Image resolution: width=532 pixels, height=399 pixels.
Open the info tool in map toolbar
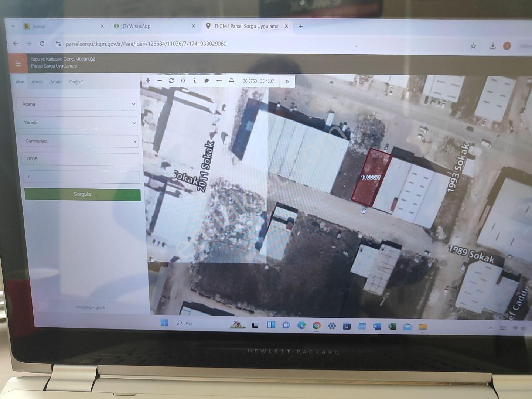[x=195, y=81]
